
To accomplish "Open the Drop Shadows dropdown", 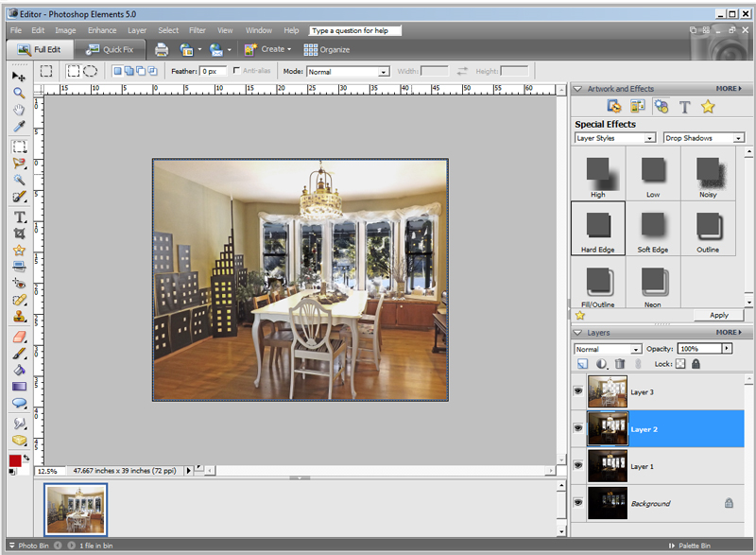I will (x=704, y=138).
